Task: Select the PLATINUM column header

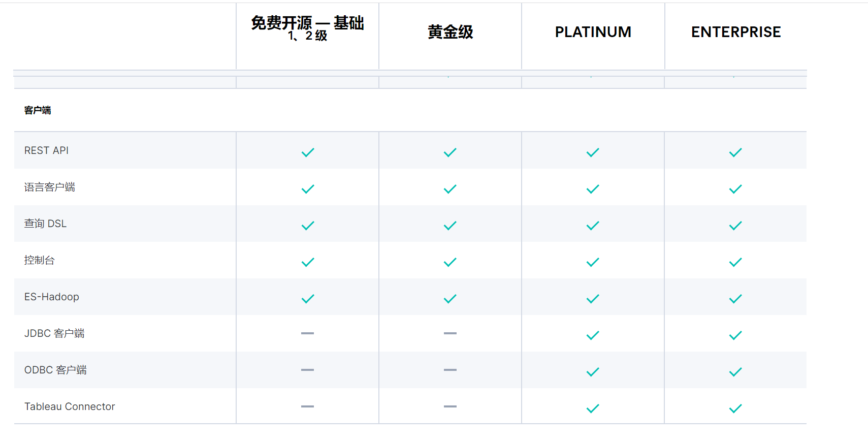Action: point(593,32)
